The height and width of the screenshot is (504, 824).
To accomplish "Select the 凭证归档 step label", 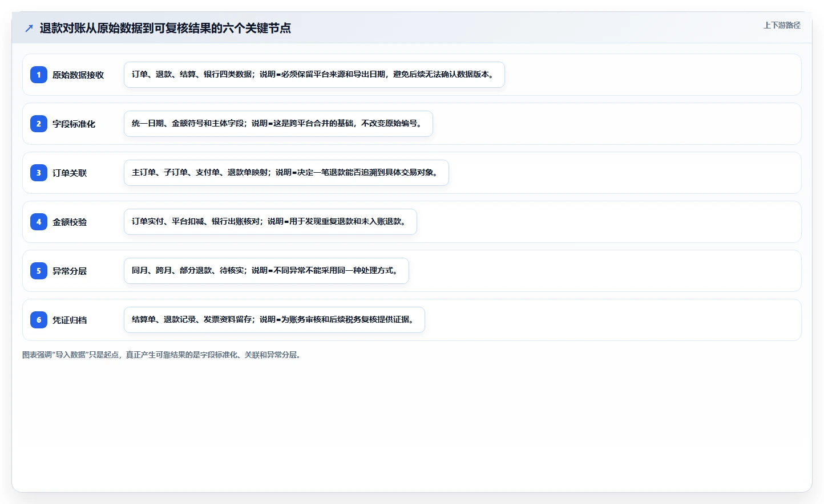I will point(70,320).
